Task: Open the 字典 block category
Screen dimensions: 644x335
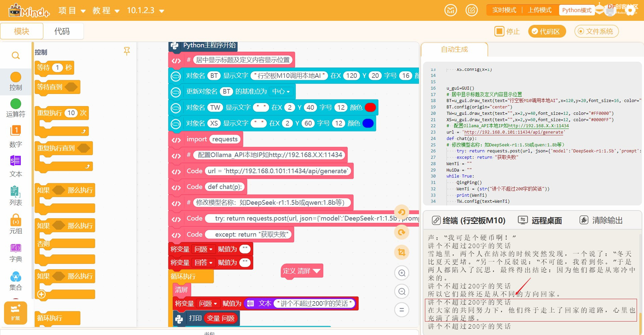Action: point(16,249)
